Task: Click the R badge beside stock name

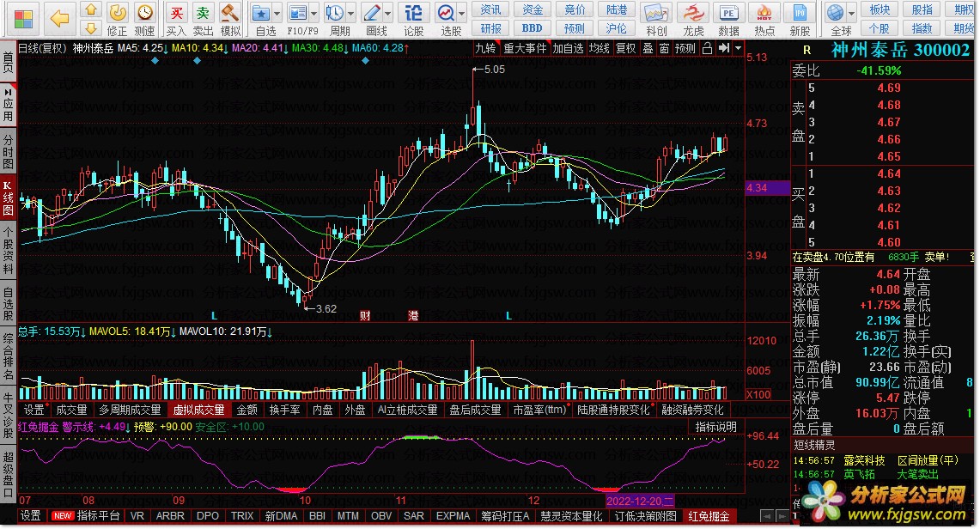Action: pos(807,50)
